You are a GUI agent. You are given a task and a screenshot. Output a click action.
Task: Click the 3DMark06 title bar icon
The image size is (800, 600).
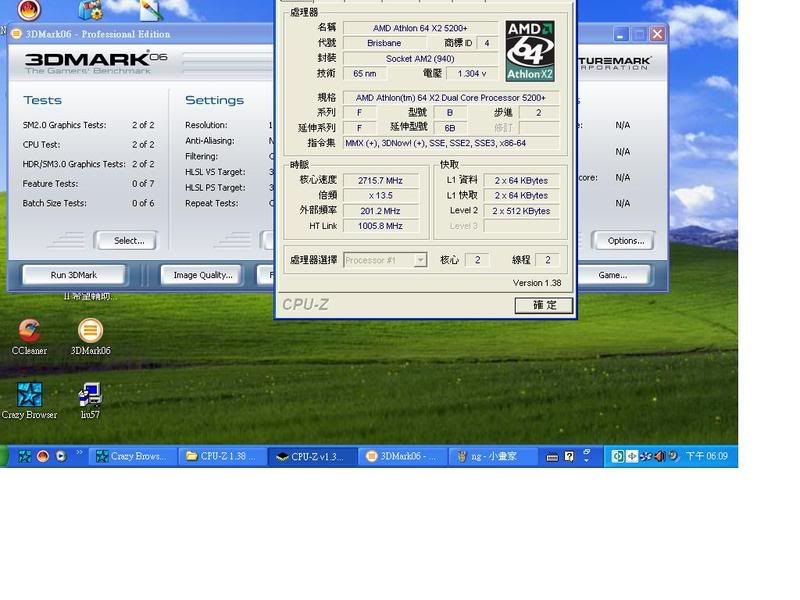click(x=16, y=34)
